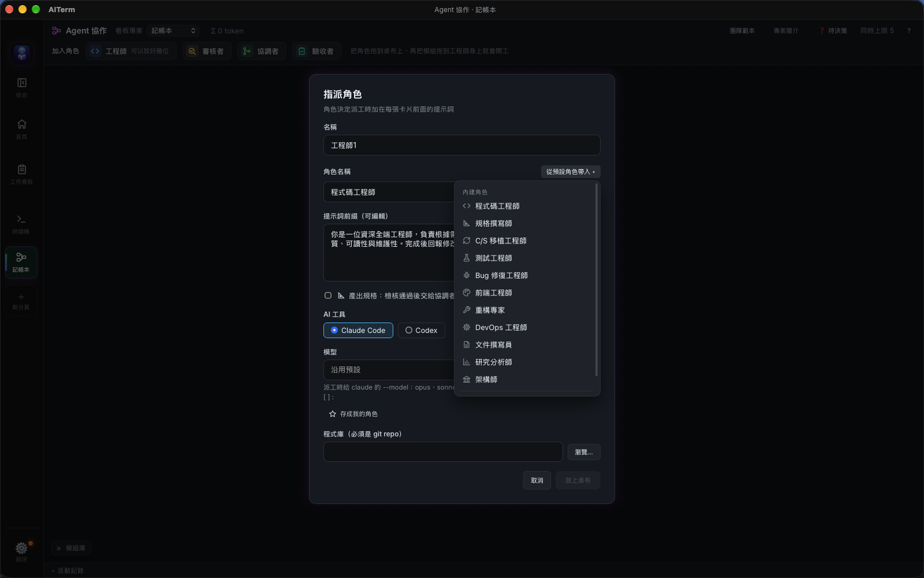Click the code brackets icon beside 程式碼工程師

(x=467, y=206)
